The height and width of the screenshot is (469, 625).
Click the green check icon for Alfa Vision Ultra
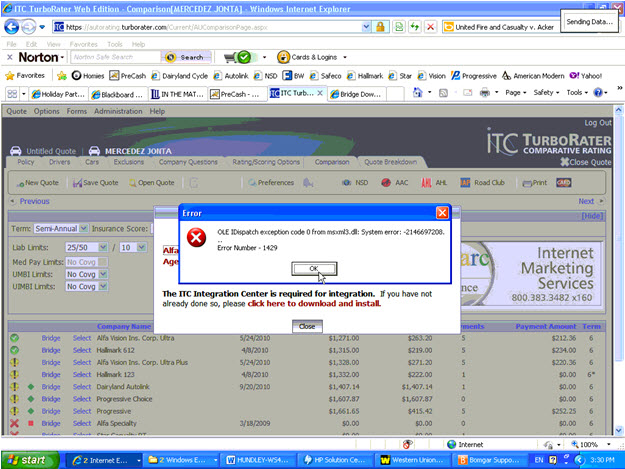point(14,338)
